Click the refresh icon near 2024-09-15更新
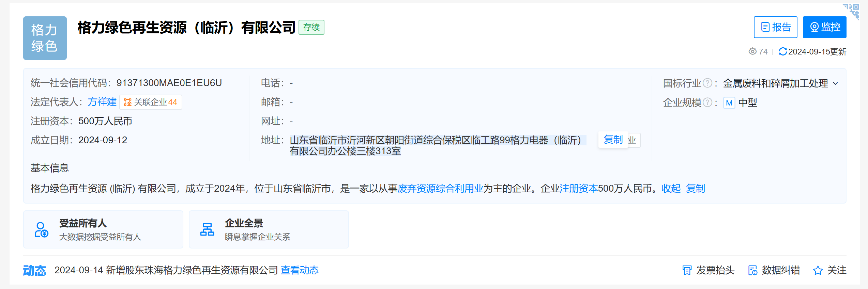Viewport: 868px width, 289px height. tap(783, 52)
